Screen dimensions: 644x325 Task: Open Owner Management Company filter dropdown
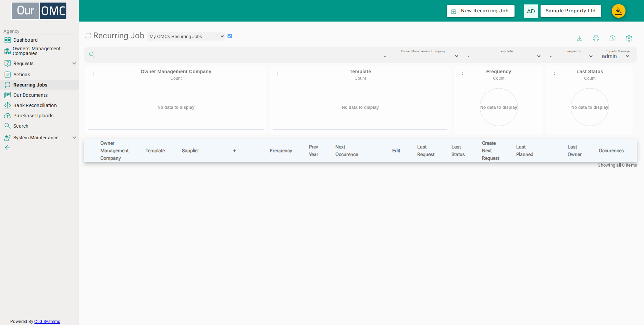[x=421, y=56]
